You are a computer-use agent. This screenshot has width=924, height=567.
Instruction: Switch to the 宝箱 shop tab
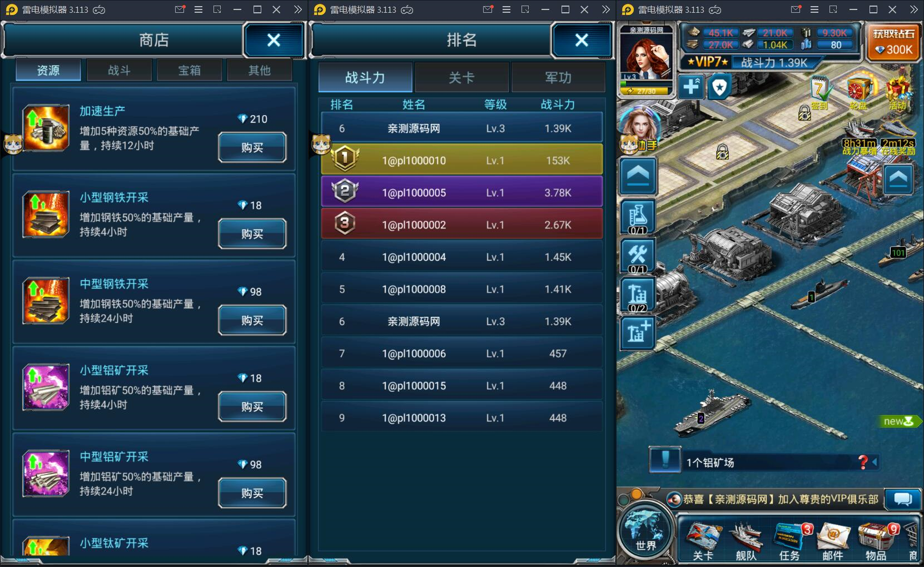pos(190,71)
